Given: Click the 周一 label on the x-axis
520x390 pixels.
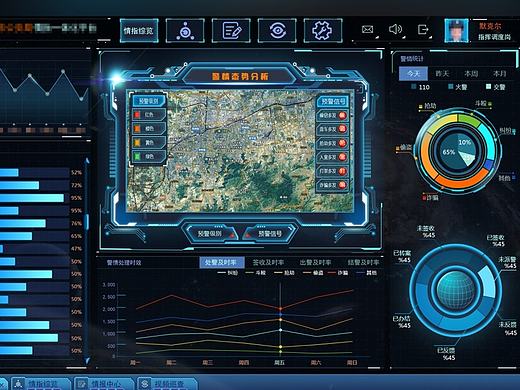Looking at the screenshot, I should (x=135, y=362).
